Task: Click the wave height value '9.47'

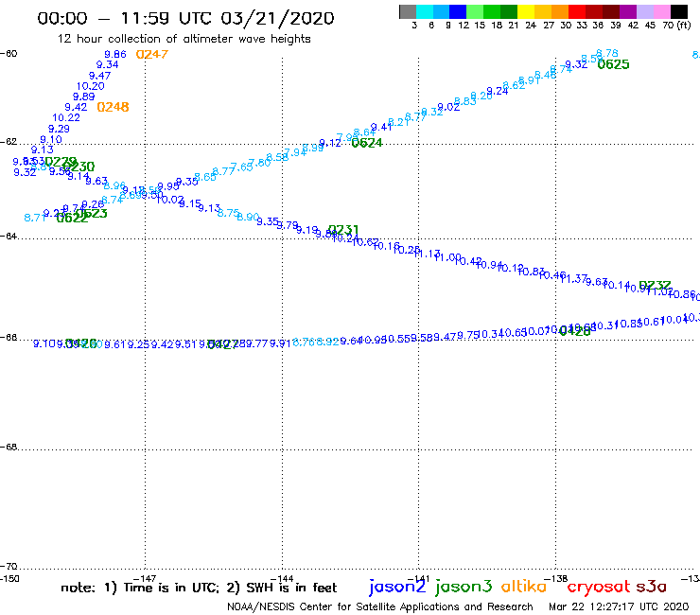Action: point(99,76)
